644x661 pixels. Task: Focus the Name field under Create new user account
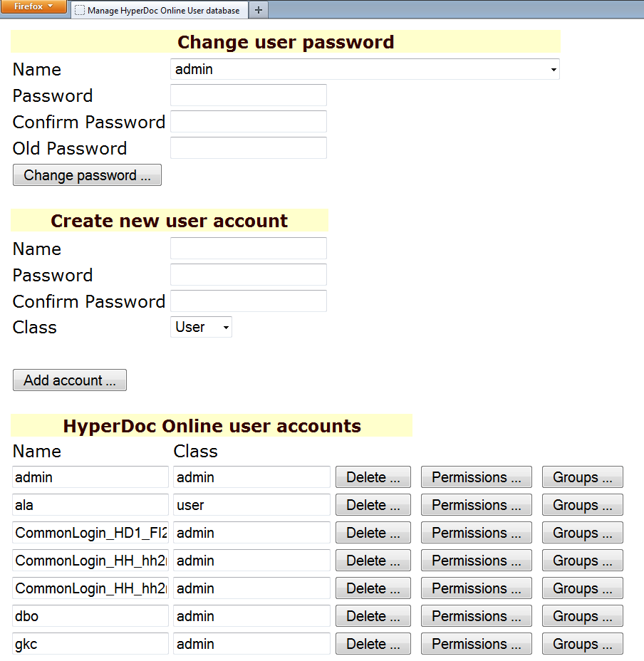[x=249, y=249]
